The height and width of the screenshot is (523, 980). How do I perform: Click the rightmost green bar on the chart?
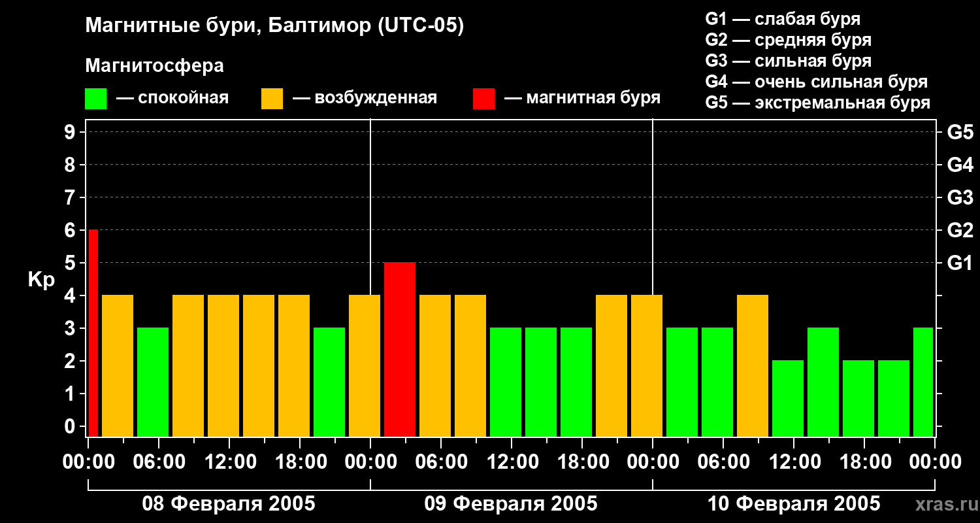pyautogui.click(x=923, y=381)
